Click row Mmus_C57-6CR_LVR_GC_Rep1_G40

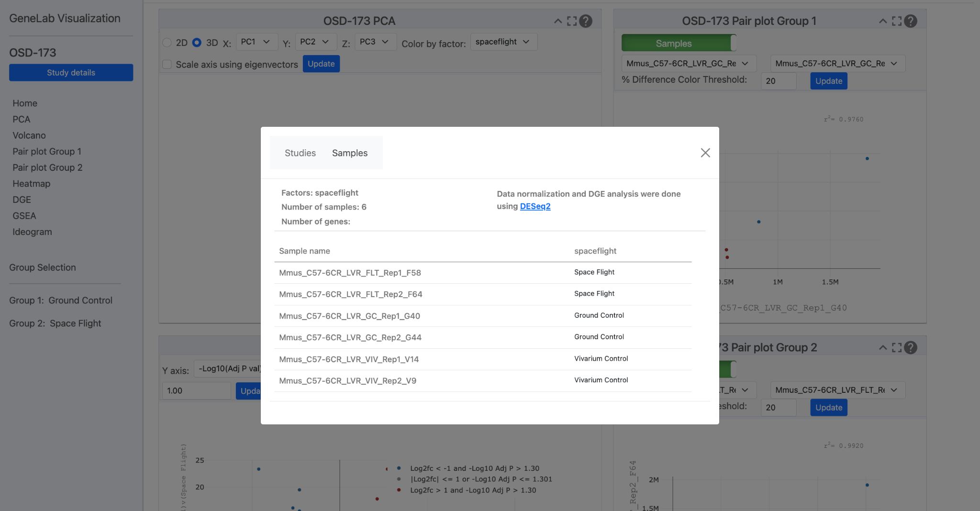(483, 316)
